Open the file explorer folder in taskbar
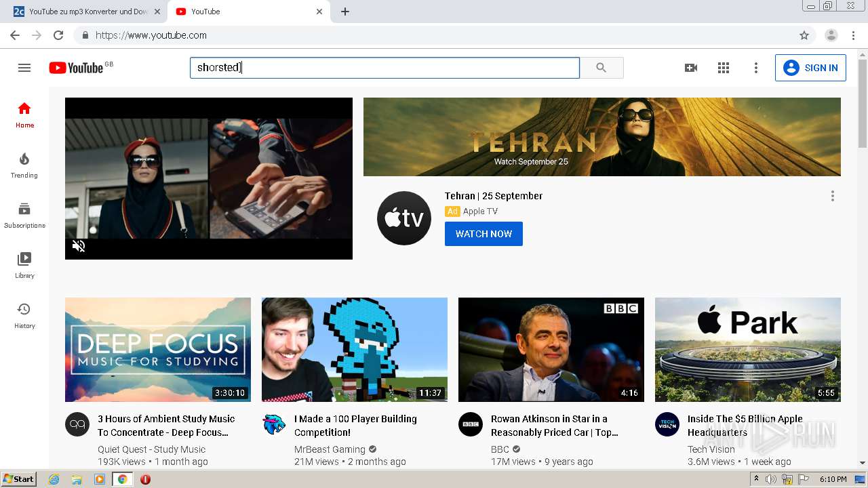 click(77, 479)
